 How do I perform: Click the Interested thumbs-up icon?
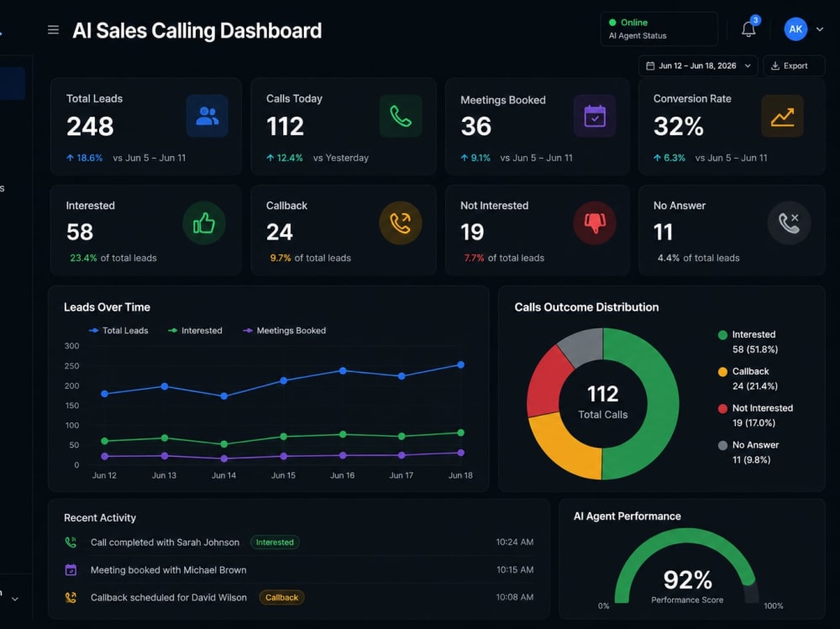(204, 223)
